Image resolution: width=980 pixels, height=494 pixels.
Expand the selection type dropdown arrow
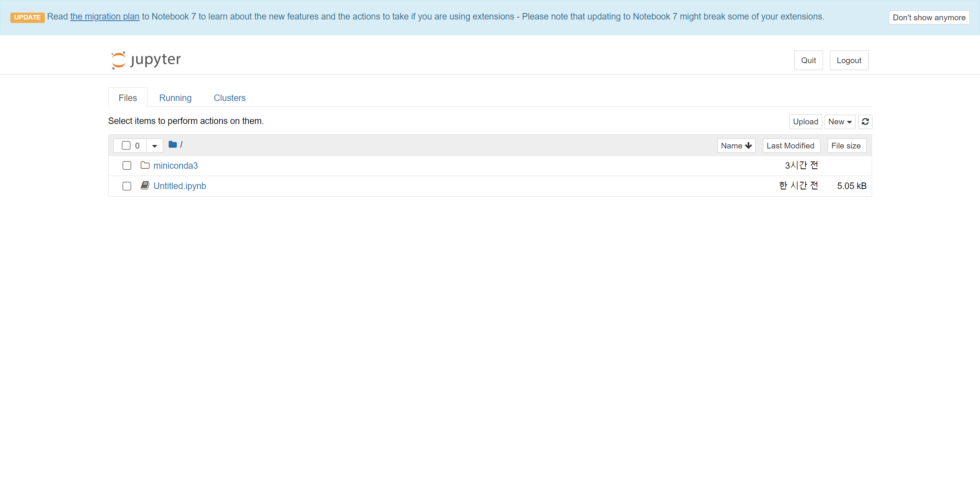point(155,146)
